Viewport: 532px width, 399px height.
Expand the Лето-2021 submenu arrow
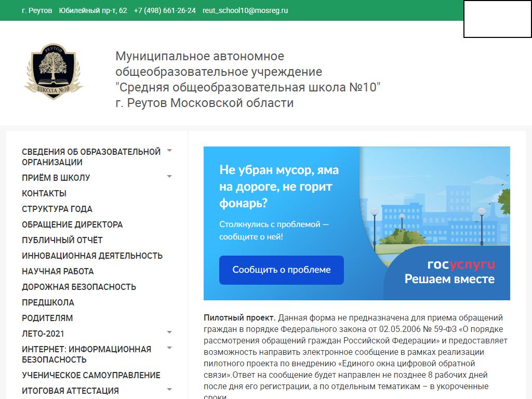[169, 333]
